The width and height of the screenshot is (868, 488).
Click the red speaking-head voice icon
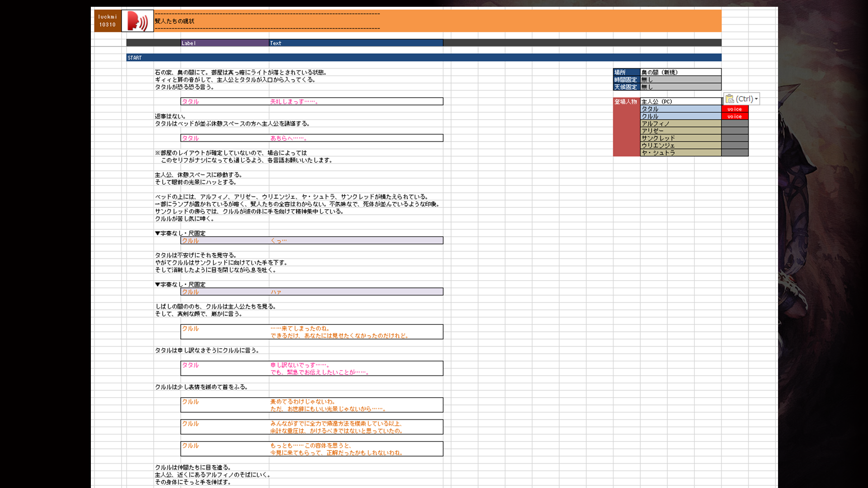pyautogui.click(x=137, y=21)
